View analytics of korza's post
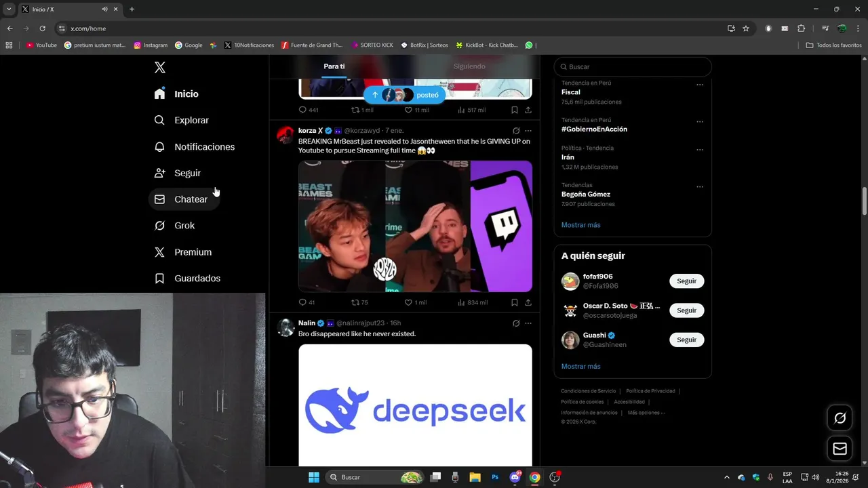Screen dimensions: 868x488 (x=473, y=302)
